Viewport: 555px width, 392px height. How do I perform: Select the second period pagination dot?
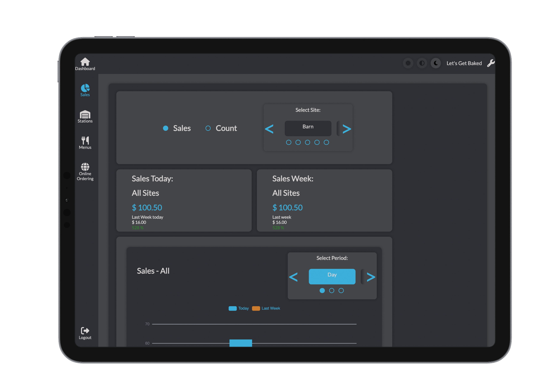pyautogui.click(x=332, y=291)
